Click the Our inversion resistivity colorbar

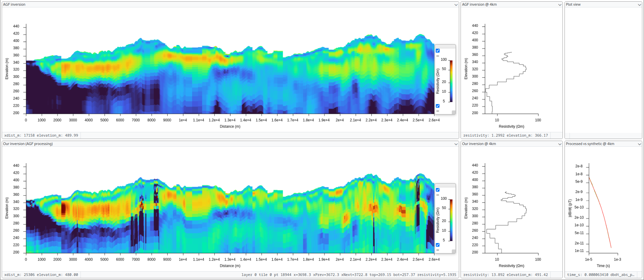pyautogui.click(x=451, y=220)
